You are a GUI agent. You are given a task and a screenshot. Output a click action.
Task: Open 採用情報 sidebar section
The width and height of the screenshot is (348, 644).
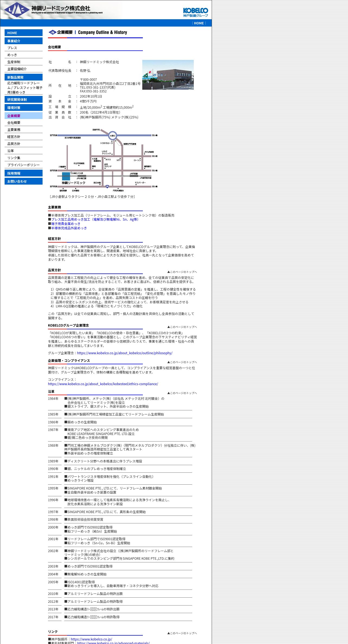[x=24, y=173]
